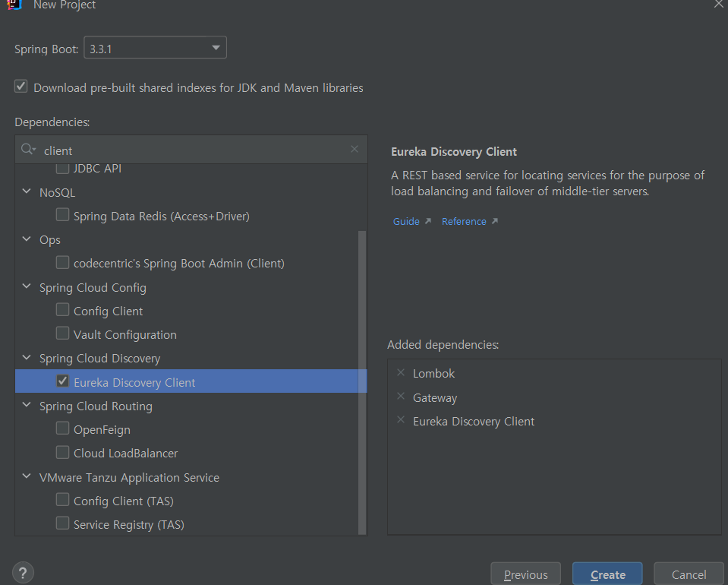
Task: Collapse the Ops category
Action: pos(27,239)
